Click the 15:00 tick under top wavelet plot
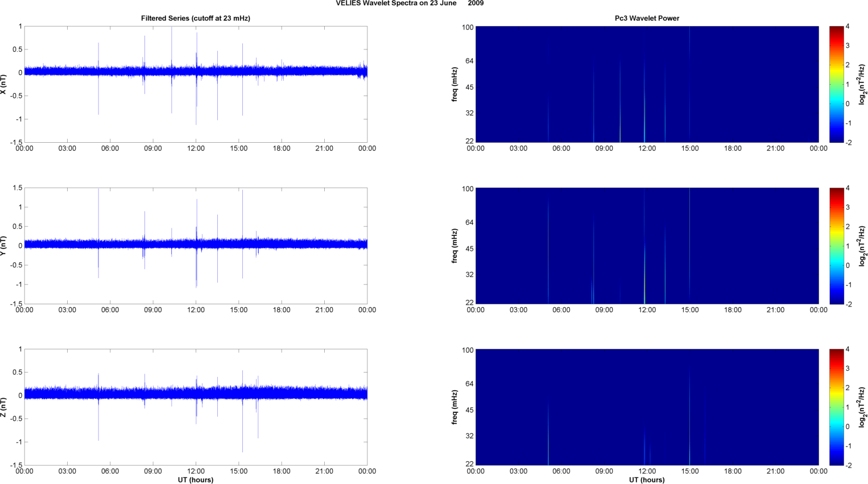 pos(690,148)
